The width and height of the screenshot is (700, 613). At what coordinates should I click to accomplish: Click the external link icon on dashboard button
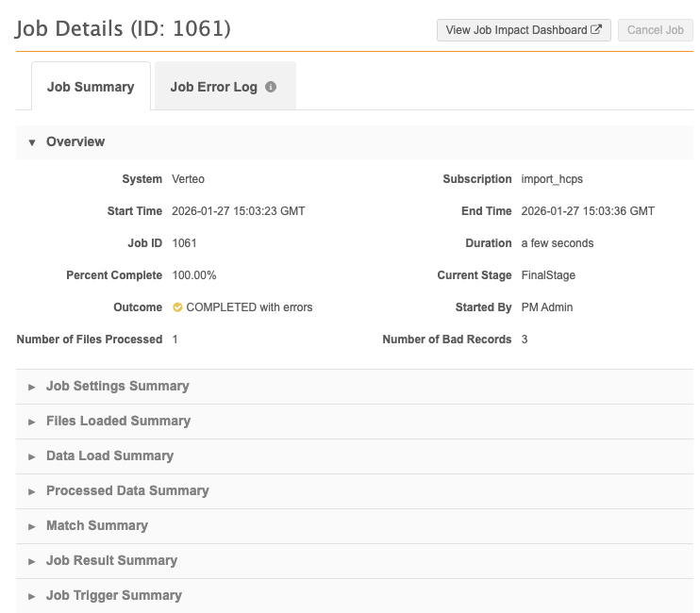(x=596, y=30)
